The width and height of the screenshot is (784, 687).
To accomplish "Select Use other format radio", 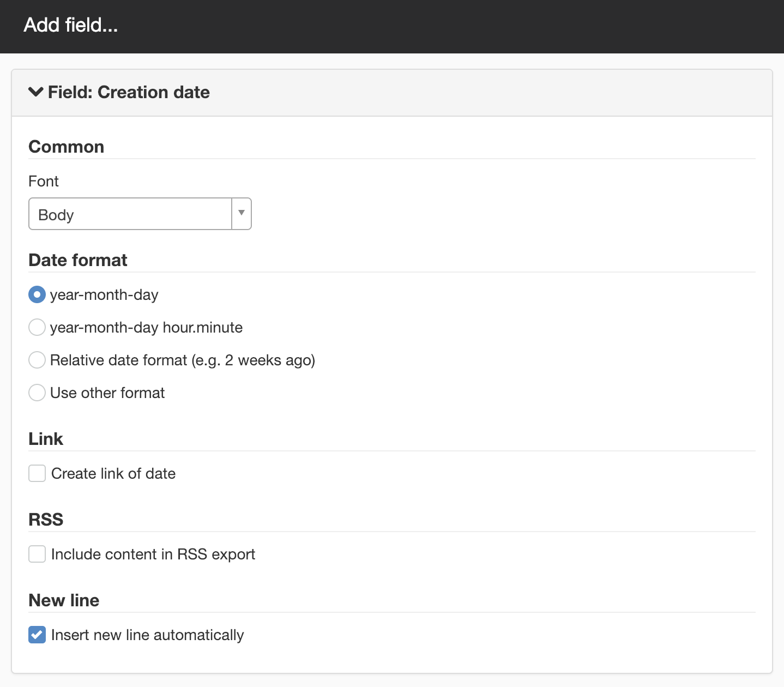I will (x=37, y=393).
